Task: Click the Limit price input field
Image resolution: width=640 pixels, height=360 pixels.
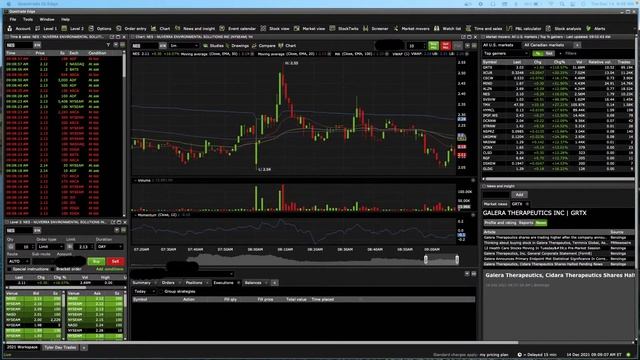Action: (83, 247)
